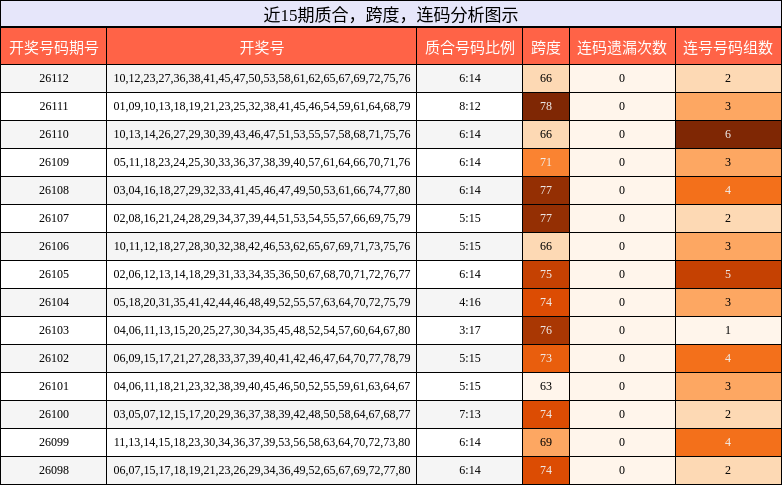This screenshot has height=485, width=782.
Task: Click span value 75 in row 26105
Action: pyautogui.click(x=546, y=273)
